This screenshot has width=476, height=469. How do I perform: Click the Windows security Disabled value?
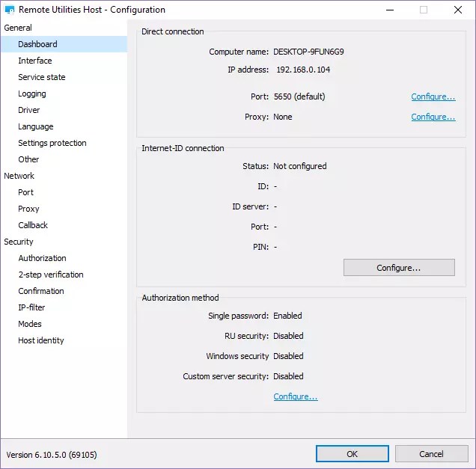(288, 356)
